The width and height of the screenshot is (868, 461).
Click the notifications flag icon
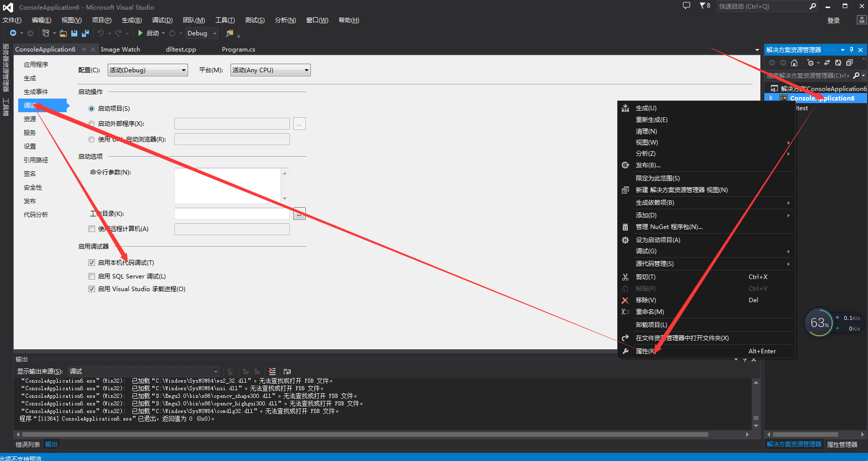(703, 6)
